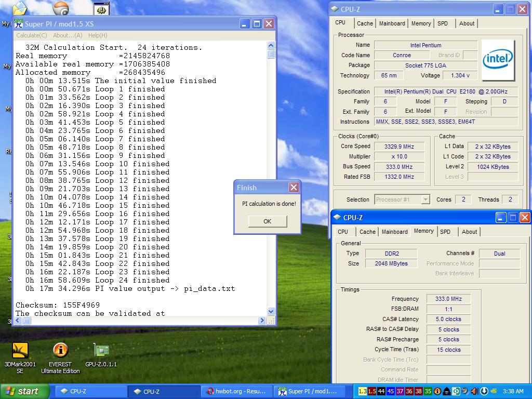Open the 3DMark2001 SE desktop icon
532x399 pixels.
point(20,357)
